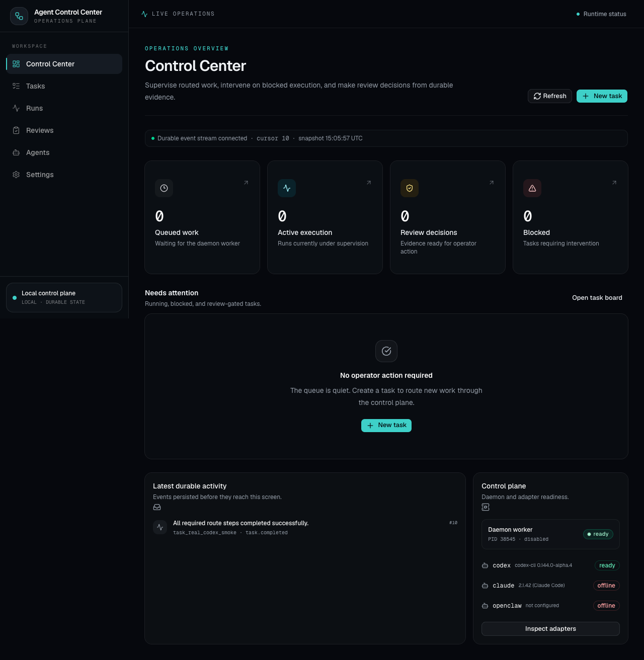Click the task_real_codex_smoke event identifier
The width and height of the screenshot is (644, 660).
point(205,533)
